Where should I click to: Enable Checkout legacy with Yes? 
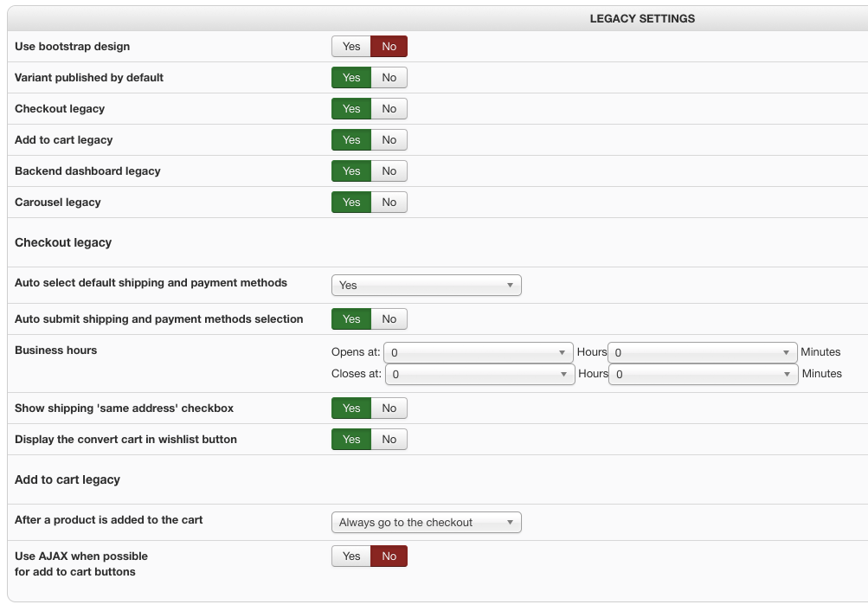(351, 108)
